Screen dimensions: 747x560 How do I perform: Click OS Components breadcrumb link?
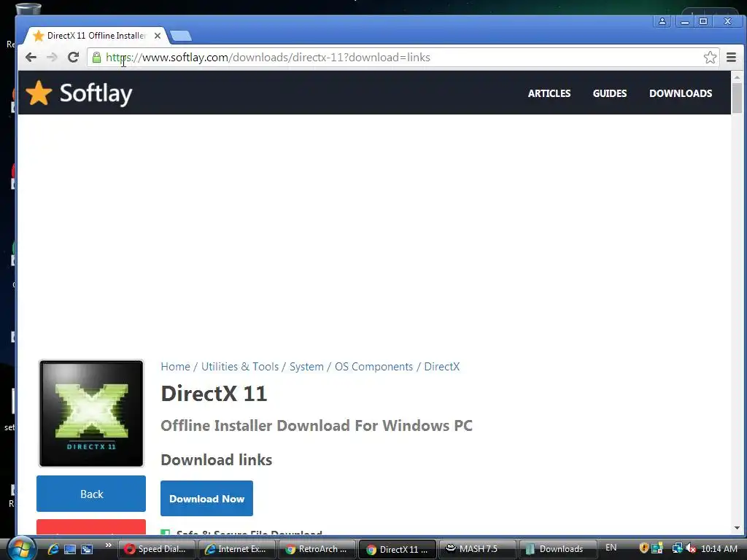point(373,367)
